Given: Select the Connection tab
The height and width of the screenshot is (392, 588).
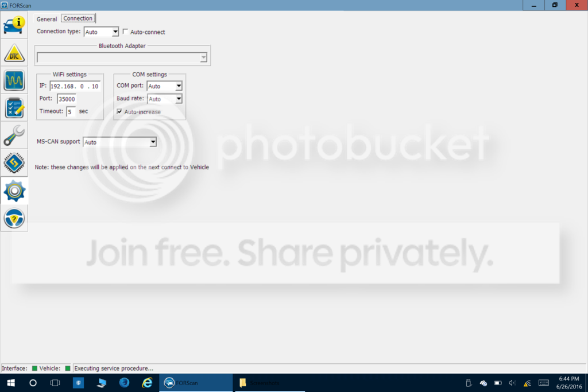Looking at the screenshot, I should 78,18.
